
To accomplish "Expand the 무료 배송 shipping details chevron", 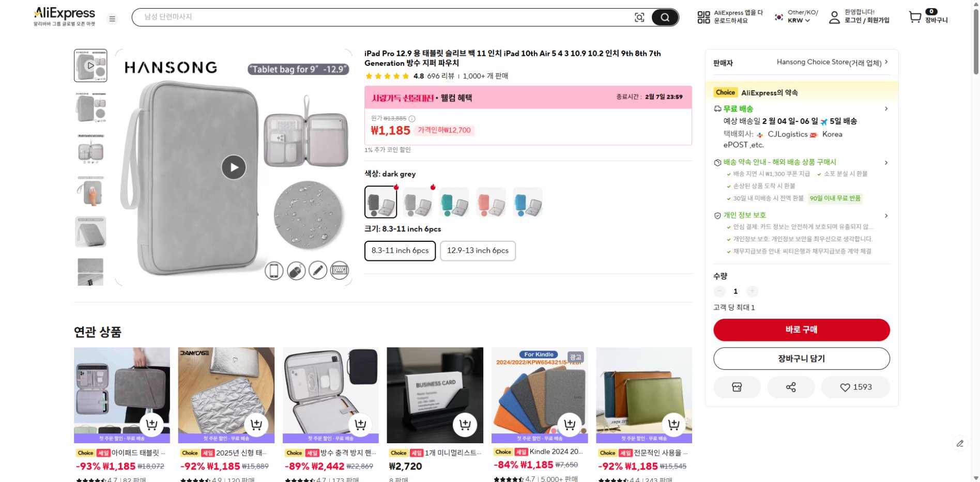I will tap(886, 108).
